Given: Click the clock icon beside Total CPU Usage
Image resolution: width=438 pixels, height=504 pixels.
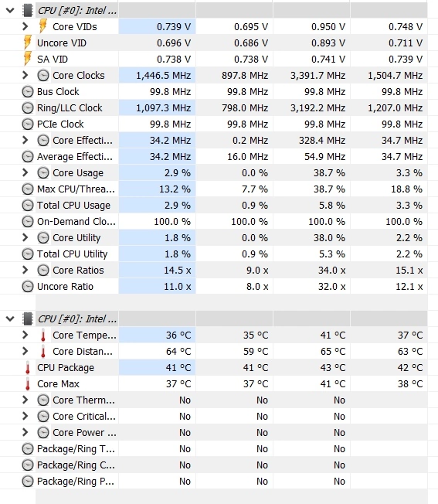Looking at the screenshot, I should click(28, 206).
